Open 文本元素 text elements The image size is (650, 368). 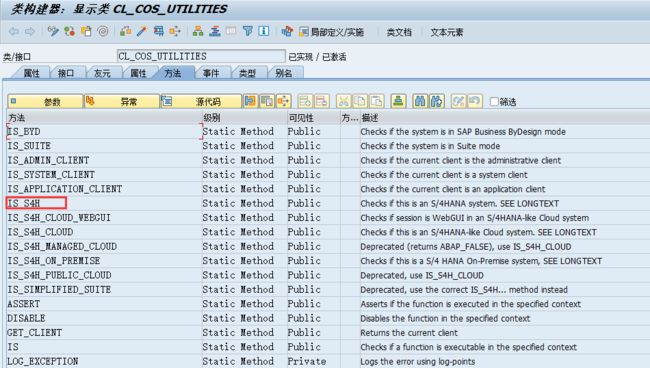(446, 32)
